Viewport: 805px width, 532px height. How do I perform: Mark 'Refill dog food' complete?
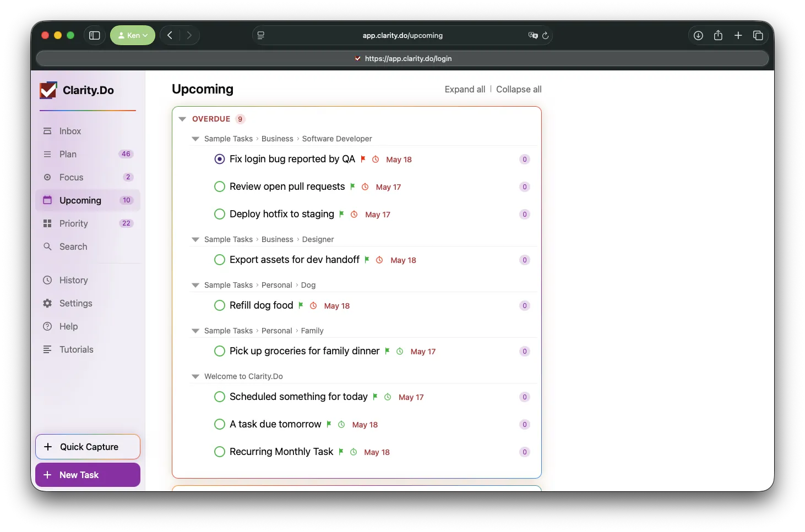(220, 305)
